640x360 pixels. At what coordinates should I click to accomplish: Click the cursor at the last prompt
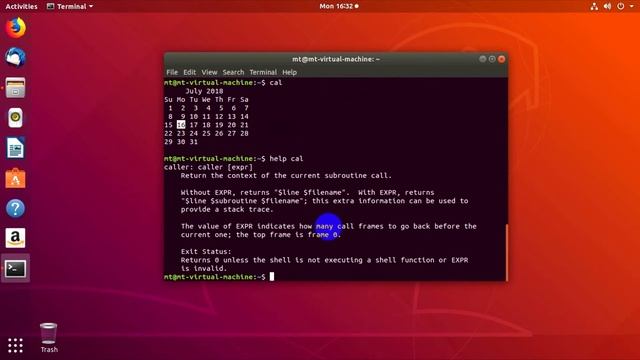click(x=272, y=277)
